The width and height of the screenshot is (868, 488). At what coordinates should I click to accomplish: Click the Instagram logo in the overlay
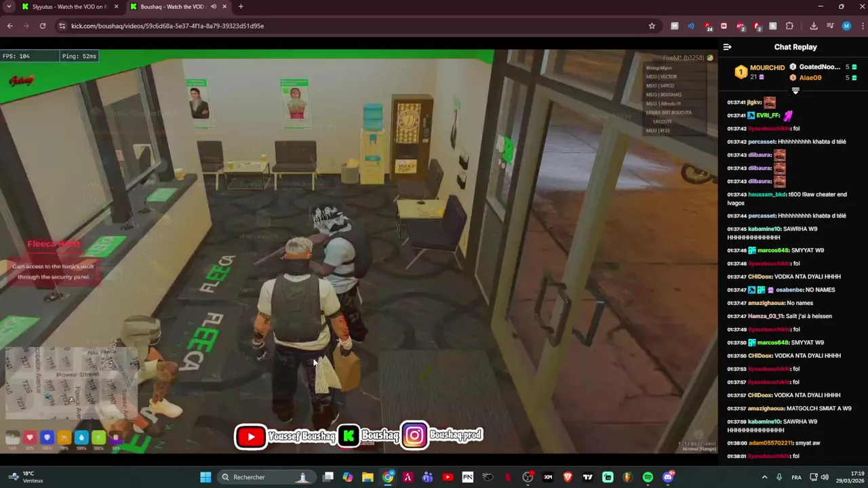[414, 436]
